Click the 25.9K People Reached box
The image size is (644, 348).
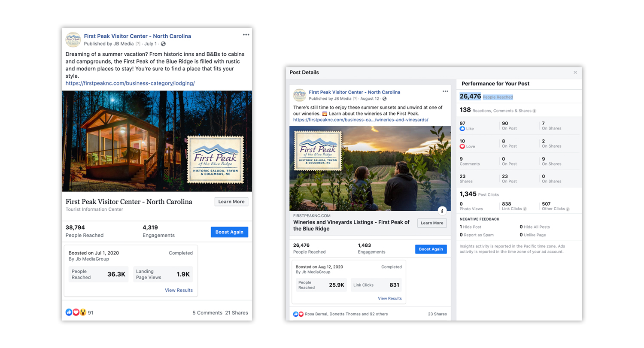(322, 285)
